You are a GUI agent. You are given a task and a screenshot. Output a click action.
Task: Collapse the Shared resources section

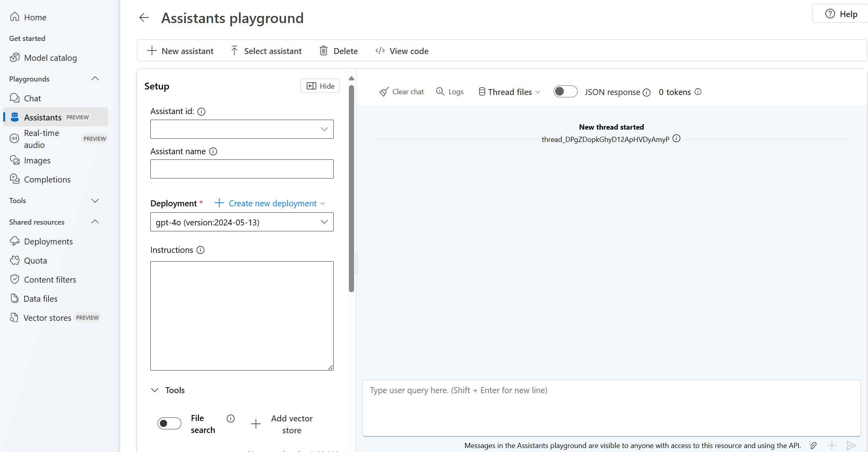pos(95,222)
